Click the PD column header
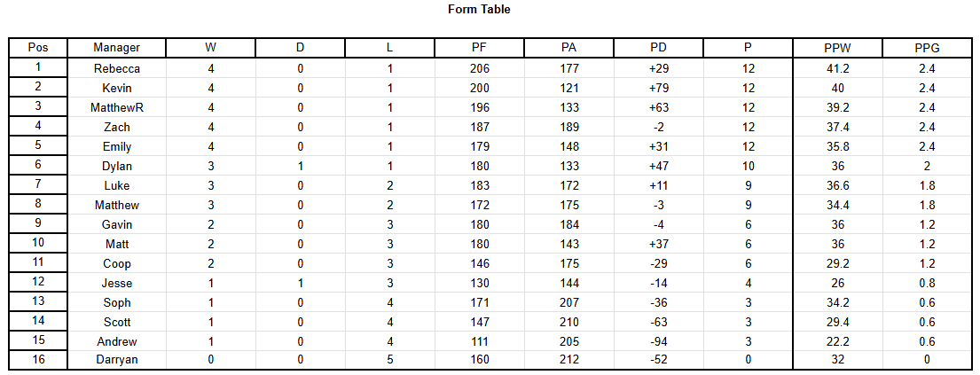This screenshot has width=980, height=375. point(659,48)
